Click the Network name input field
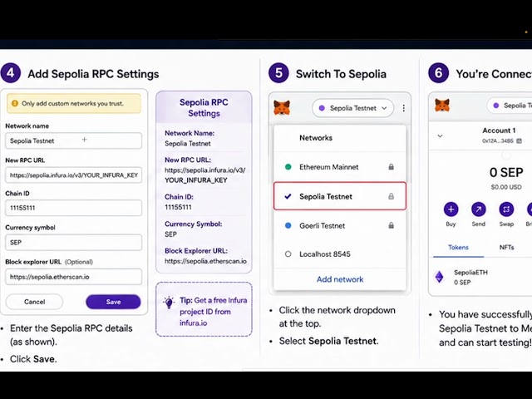 pyautogui.click(x=73, y=140)
